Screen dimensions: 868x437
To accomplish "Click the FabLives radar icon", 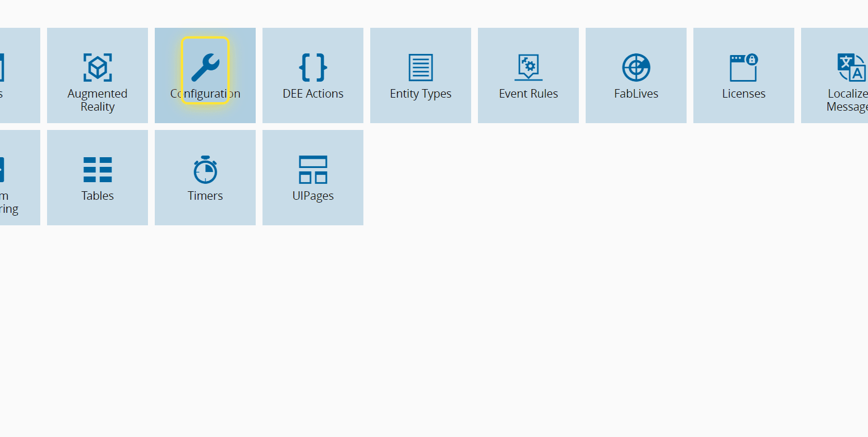I will click(x=636, y=68).
